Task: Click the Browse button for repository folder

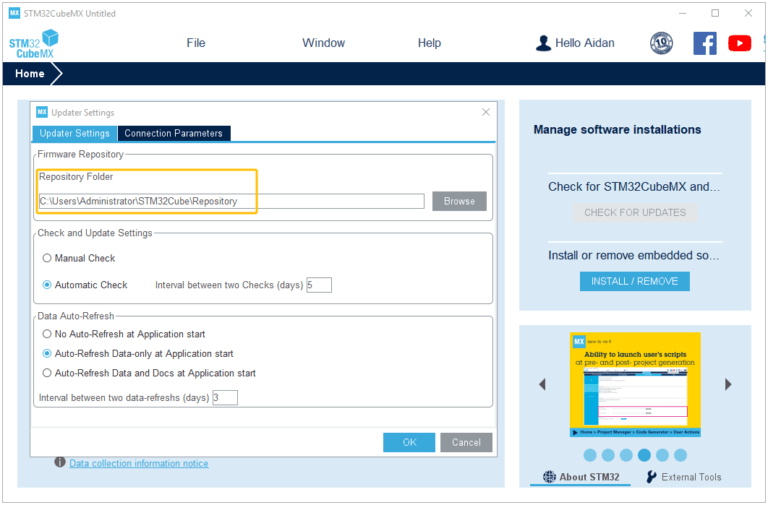Action: [459, 201]
